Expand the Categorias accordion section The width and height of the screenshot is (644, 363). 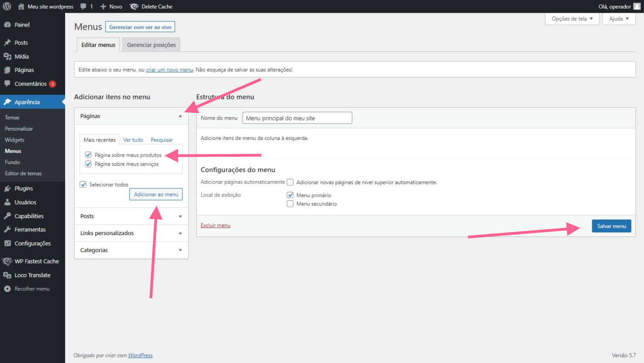click(x=131, y=250)
